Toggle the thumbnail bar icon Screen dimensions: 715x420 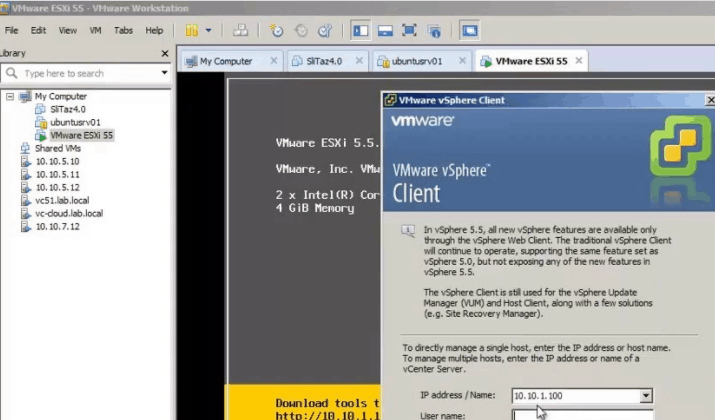coord(385,31)
